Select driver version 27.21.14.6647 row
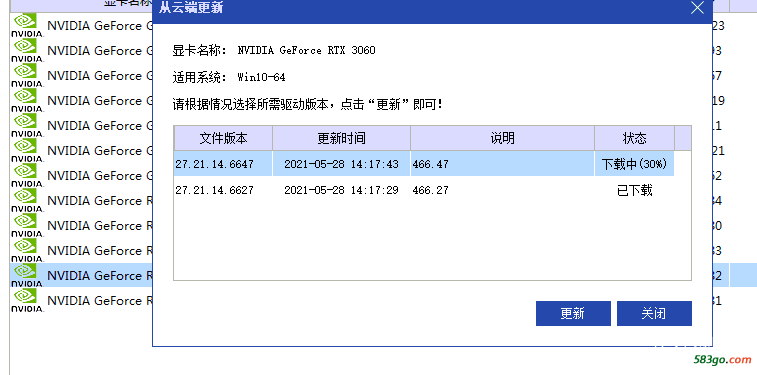757x375 pixels. coord(424,164)
